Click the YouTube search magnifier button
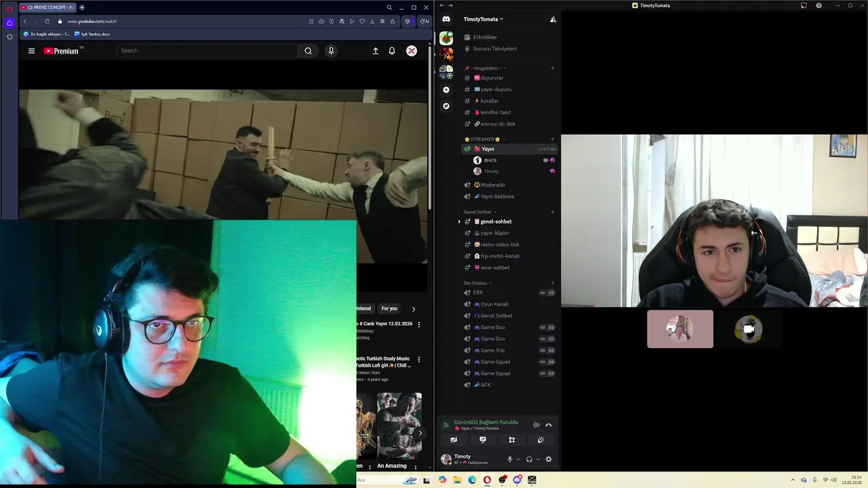The image size is (868, 488). 308,51
